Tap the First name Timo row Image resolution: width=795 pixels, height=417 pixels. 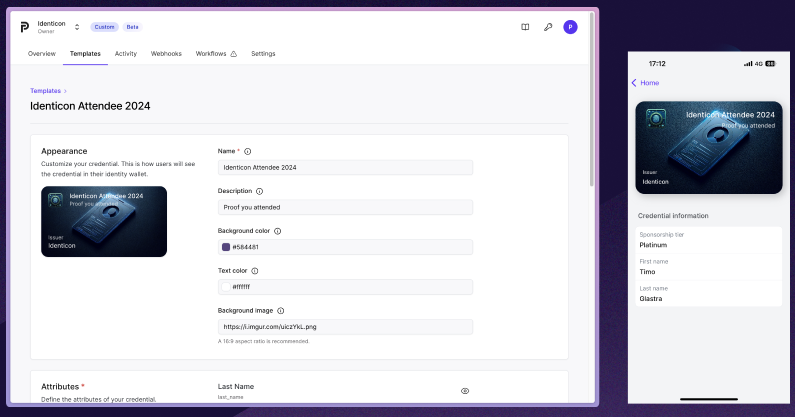(x=708, y=267)
